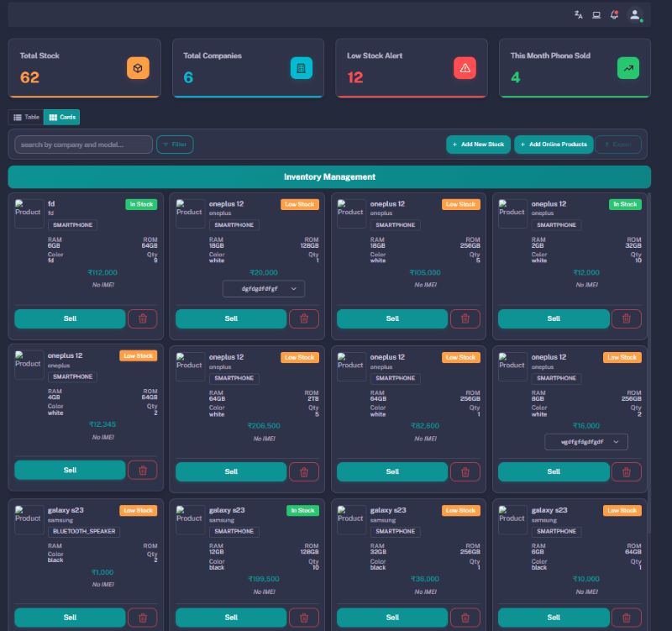Switch to Cards view
The image size is (672, 631).
tap(62, 117)
